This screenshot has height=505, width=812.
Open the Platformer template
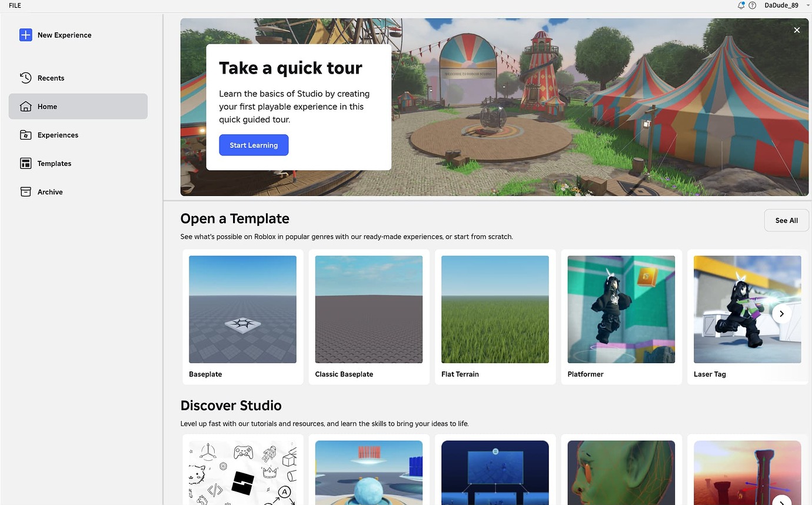[x=621, y=309]
